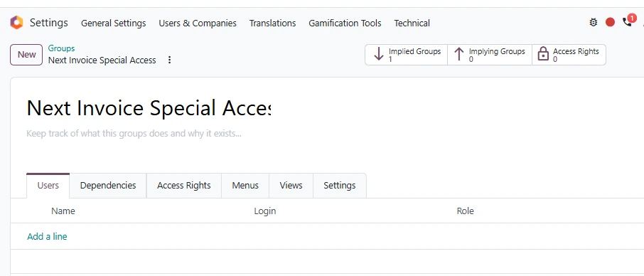
Task: Click the Settings app title
Action: (49, 22)
